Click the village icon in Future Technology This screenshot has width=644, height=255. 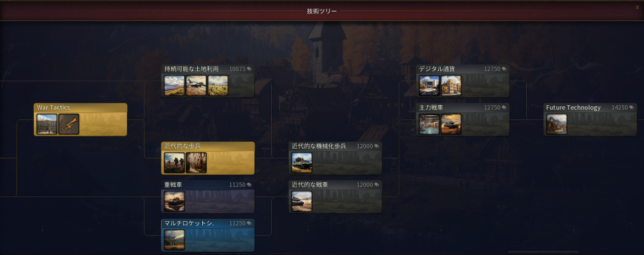point(557,124)
